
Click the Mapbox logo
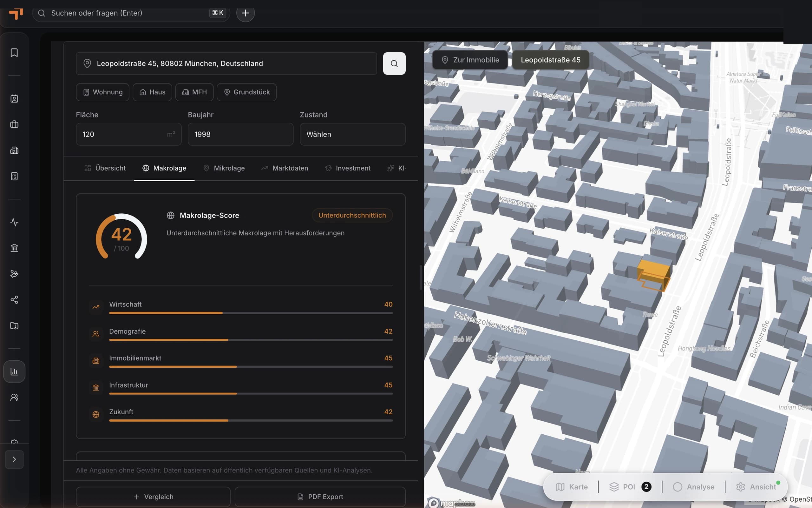451,503
